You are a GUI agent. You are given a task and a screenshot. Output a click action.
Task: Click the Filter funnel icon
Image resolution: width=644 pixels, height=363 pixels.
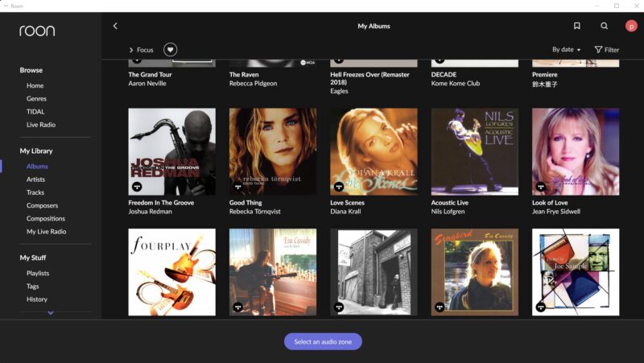(598, 50)
